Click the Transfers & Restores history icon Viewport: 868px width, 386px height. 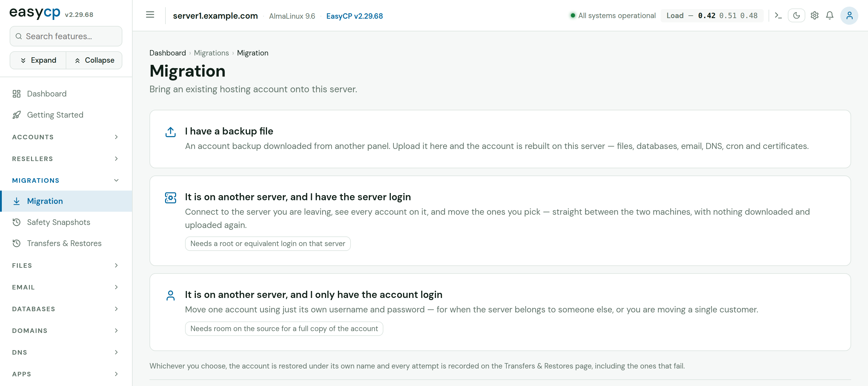[x=17, y=243]
